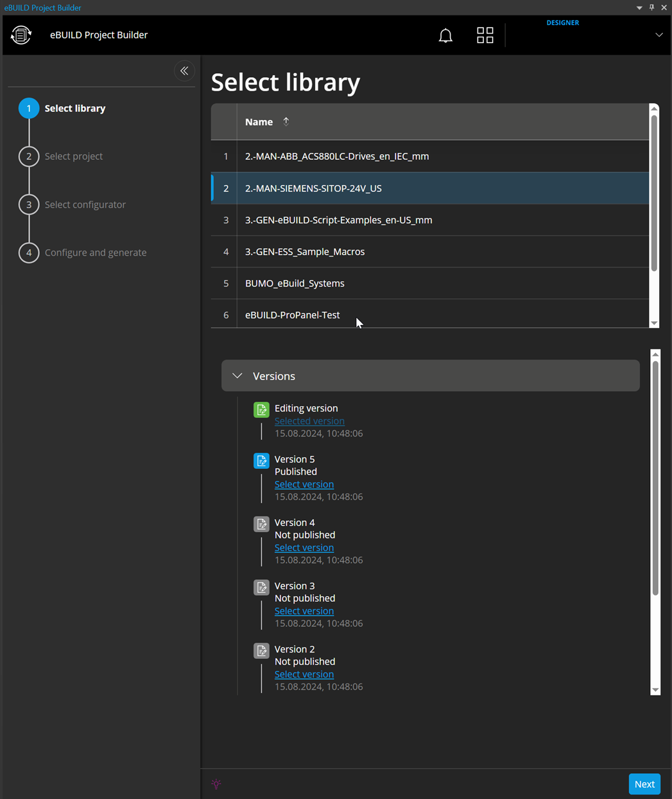Image resolution: width=672 pixels, height=799 pixels.
Task: Click the Next button
Action: [x=644, y=784]
